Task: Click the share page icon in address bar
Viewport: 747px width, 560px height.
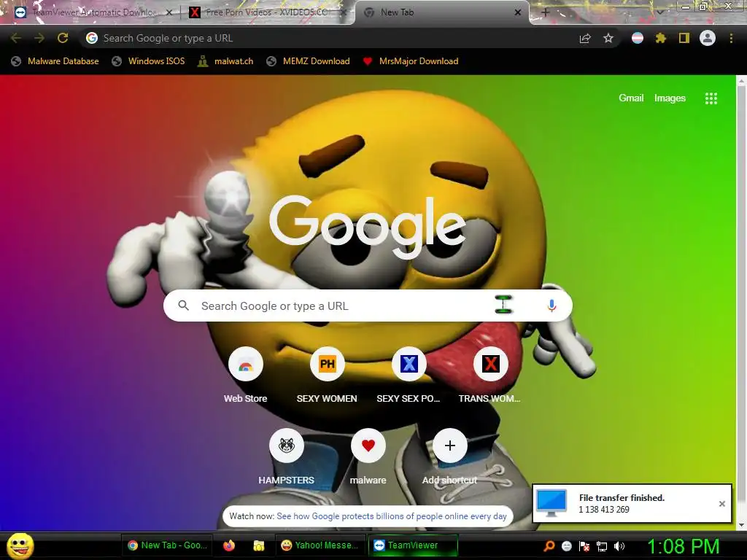Action: (585, 39)
